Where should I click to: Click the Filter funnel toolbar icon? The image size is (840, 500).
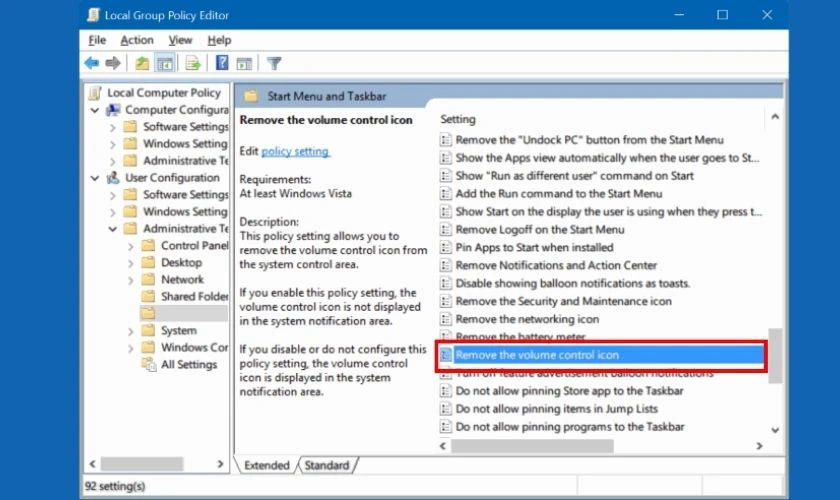pos(274,63)
